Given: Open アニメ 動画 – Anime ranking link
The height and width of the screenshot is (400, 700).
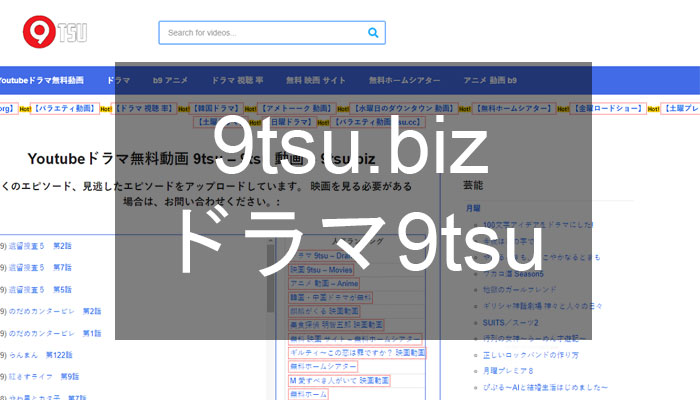Looking at the screenshot, I should click(x=324, y=283).
